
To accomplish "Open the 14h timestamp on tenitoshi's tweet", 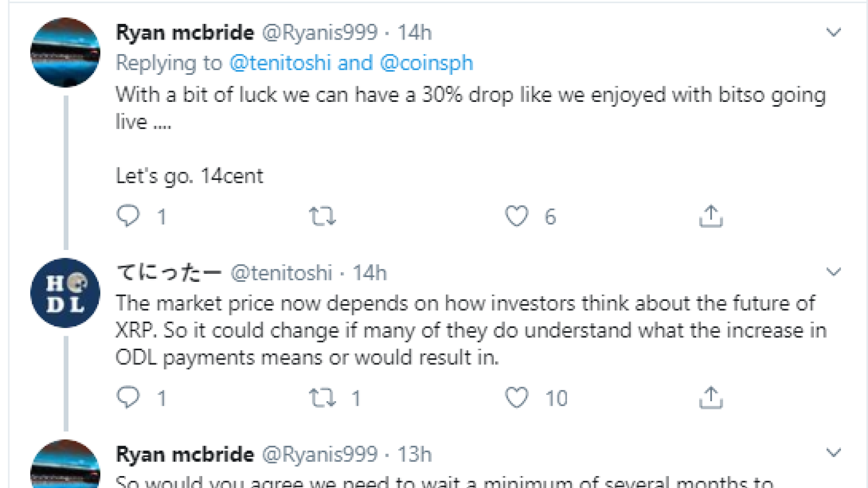I will coord(370,273).
